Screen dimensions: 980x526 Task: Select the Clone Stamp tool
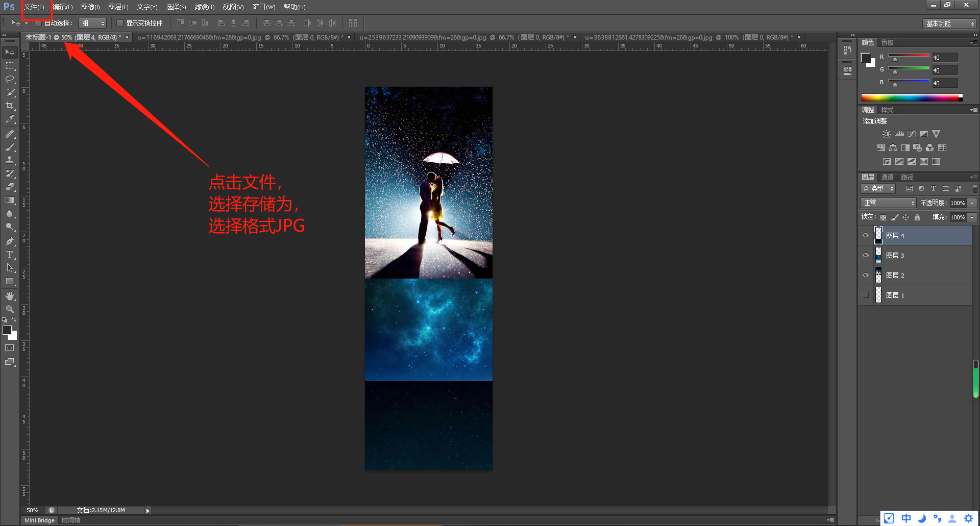(x=9, y=161)
